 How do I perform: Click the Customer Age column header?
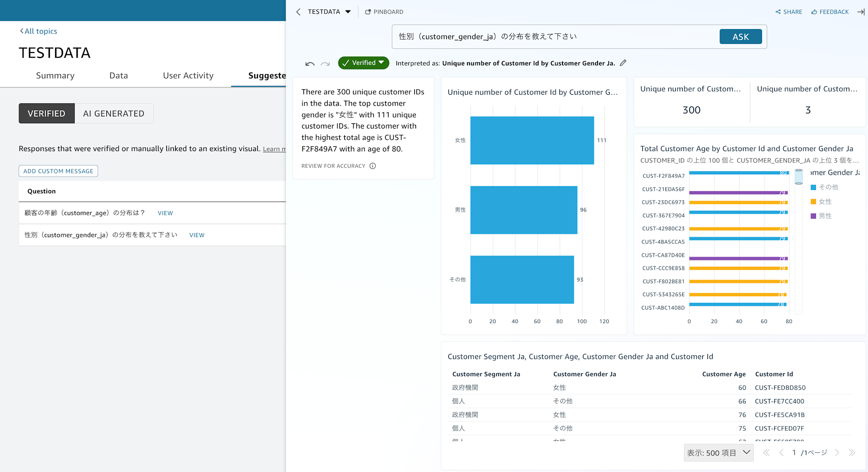(724, 374)
